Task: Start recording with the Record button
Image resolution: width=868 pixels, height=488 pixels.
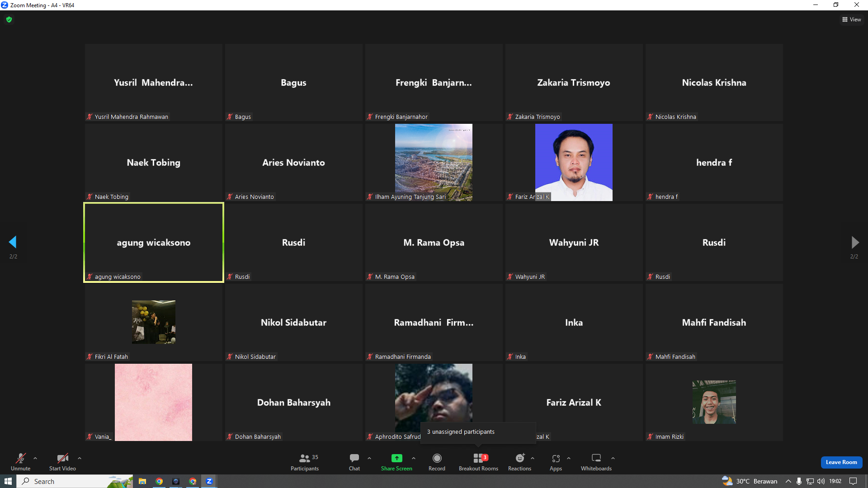Action: [x=437, y=462]
